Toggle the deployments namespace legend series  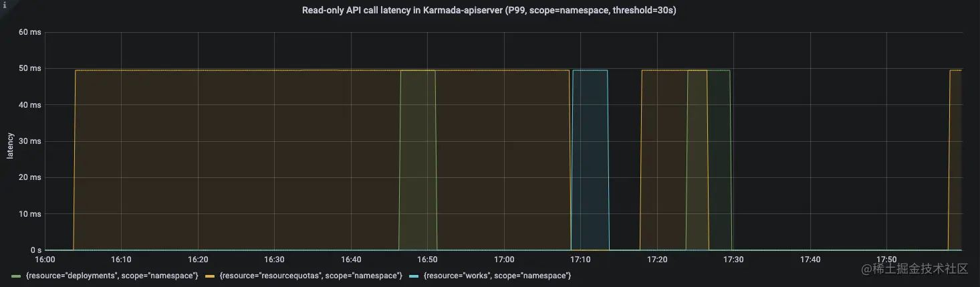(112, 275)
